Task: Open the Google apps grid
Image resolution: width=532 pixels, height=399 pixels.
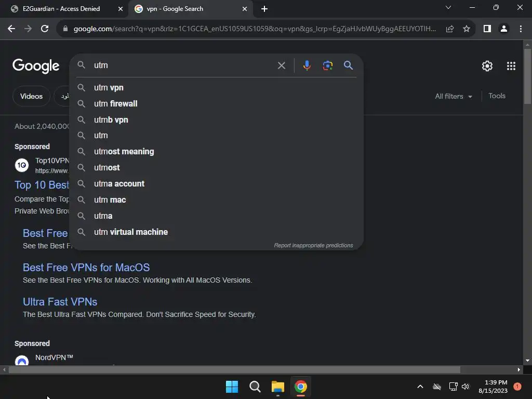Action: coord(511,66)
